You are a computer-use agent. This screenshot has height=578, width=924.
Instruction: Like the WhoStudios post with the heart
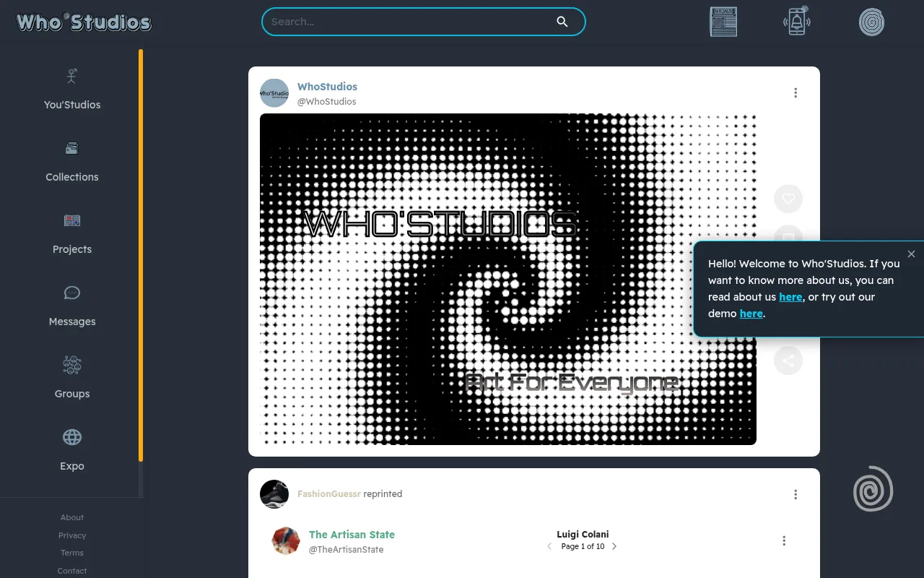point(788,199)
